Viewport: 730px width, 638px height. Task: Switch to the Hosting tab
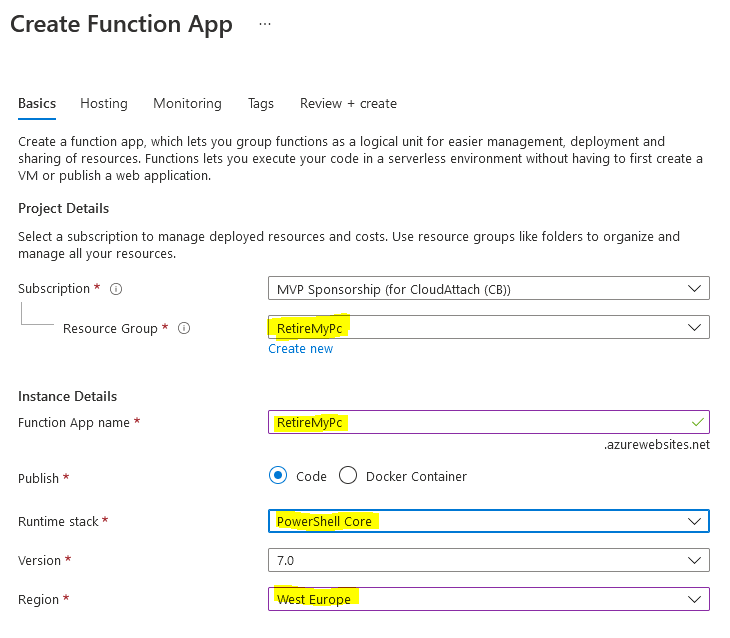coord(104,103)
